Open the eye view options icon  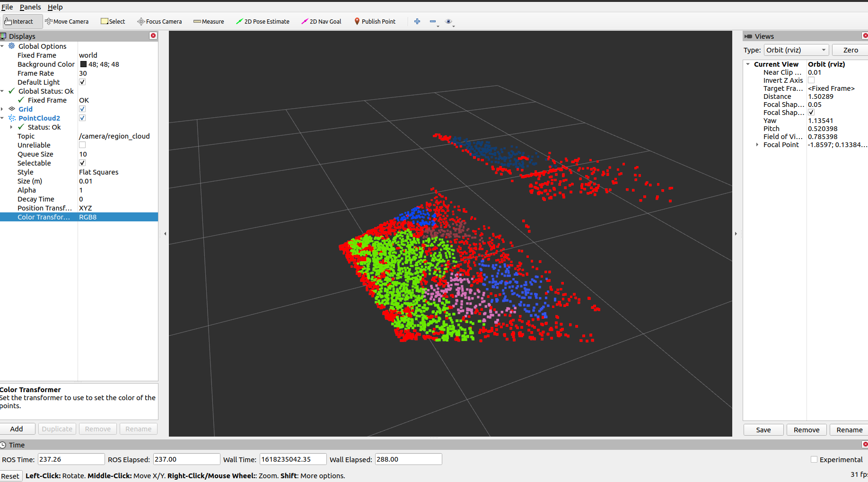point(448,21)
